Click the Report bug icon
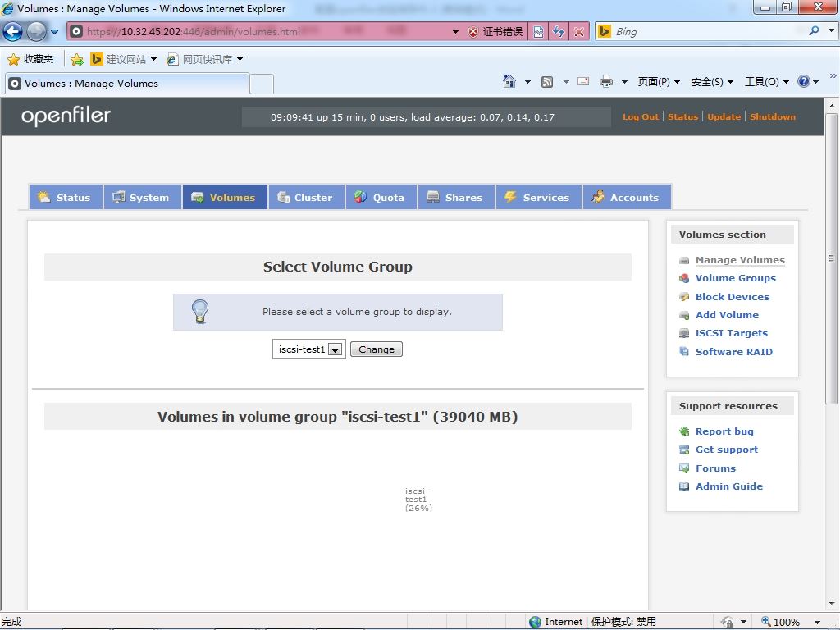The height and width of the screenshot is (630, 840). (684, 431)
